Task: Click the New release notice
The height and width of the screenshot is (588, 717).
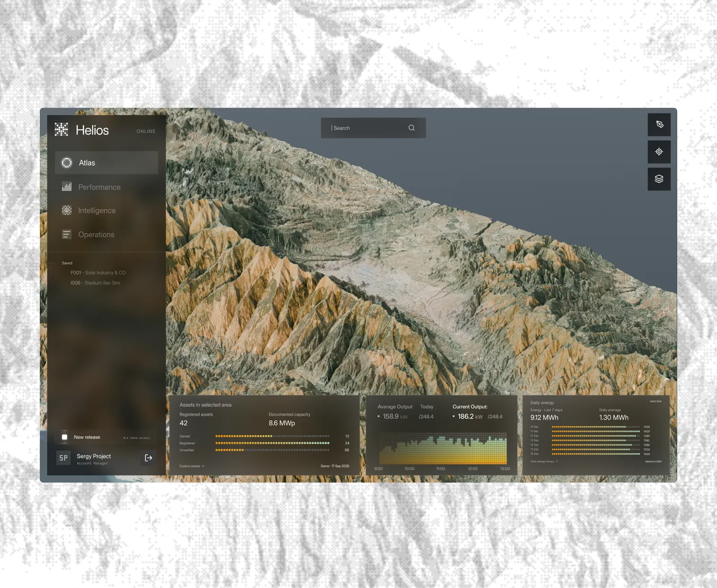Action: (106, 437)
